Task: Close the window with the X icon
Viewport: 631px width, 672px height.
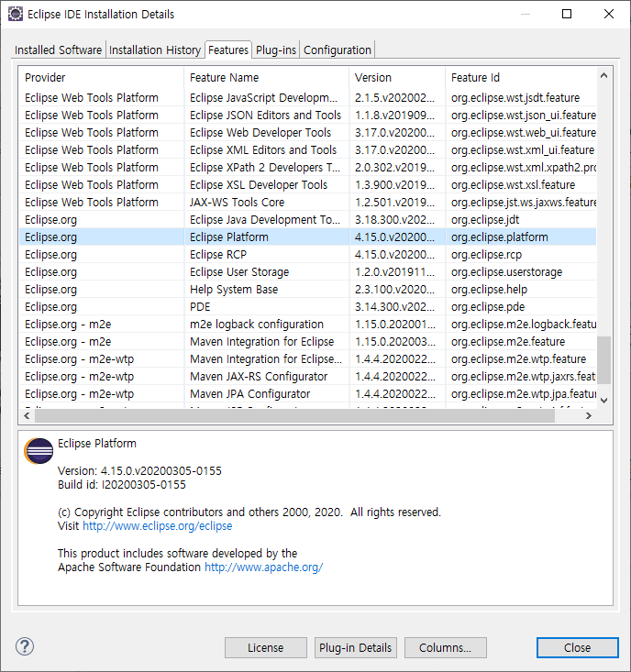Action: (609, 14)
